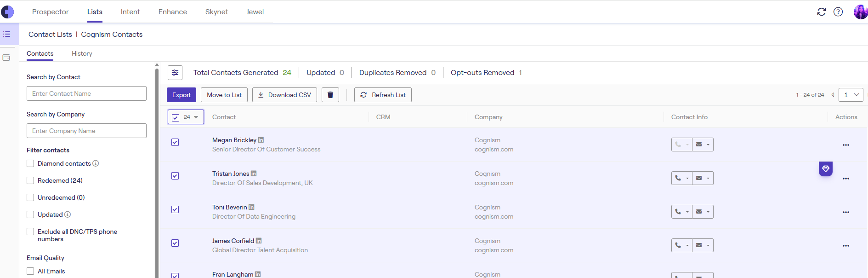Open the help question mark icon
This screenshot has height=278, width=868.
click(838, 12)
